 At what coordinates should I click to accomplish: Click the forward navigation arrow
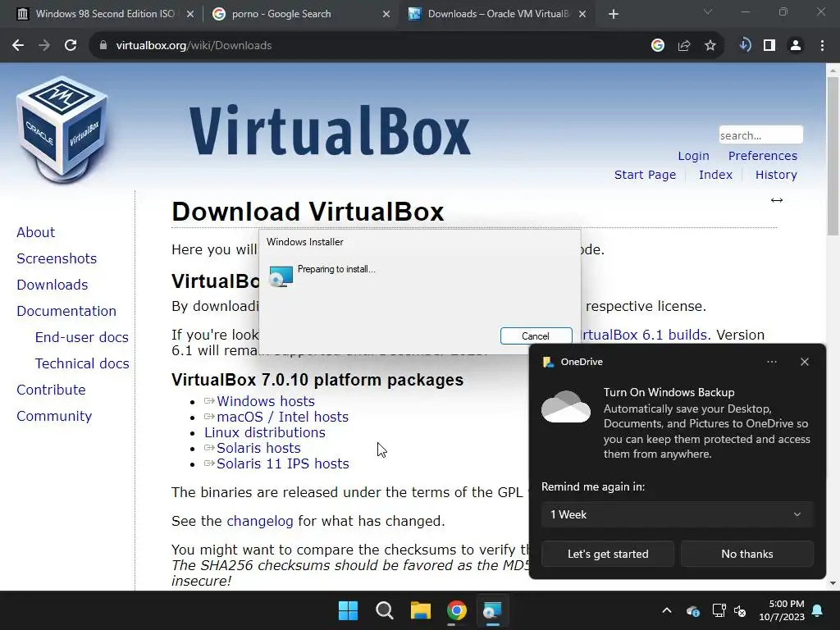pos(44,46)
